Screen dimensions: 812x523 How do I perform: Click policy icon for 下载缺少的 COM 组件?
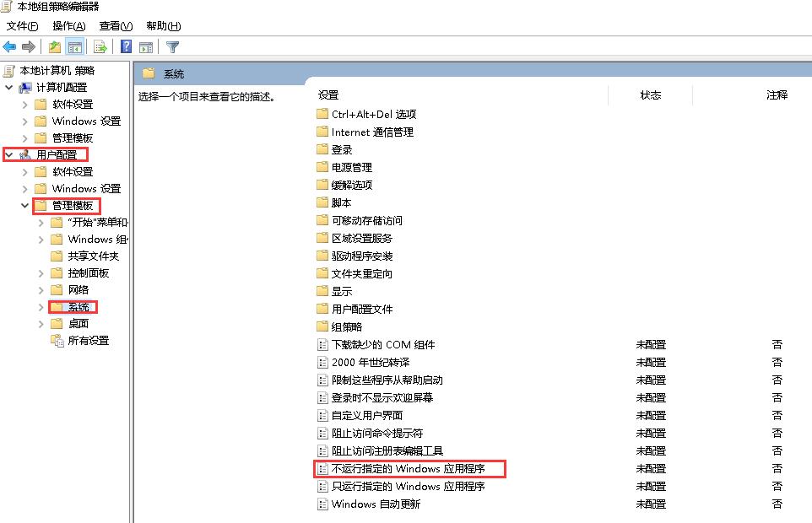[x=322, y=344]
